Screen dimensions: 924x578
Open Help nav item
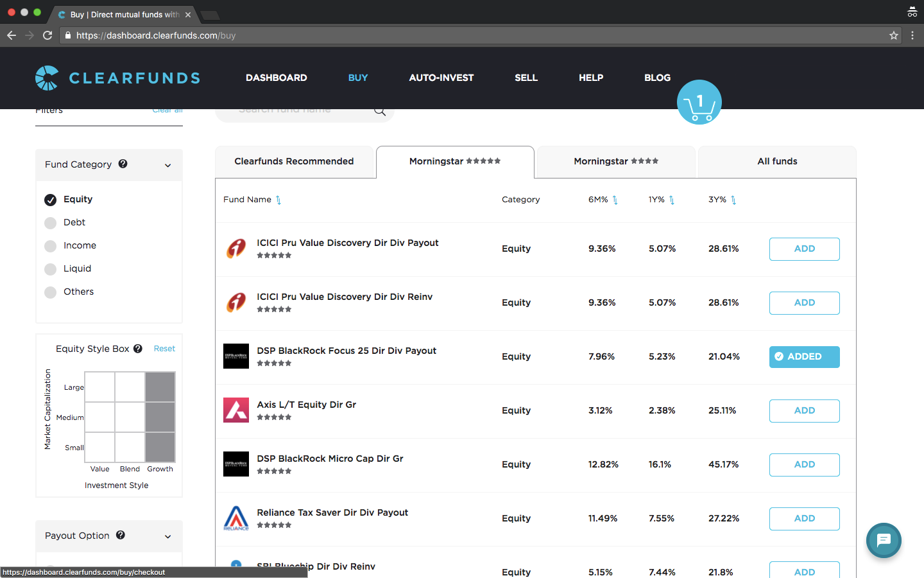pyautogui.click(x=591, y=78)
